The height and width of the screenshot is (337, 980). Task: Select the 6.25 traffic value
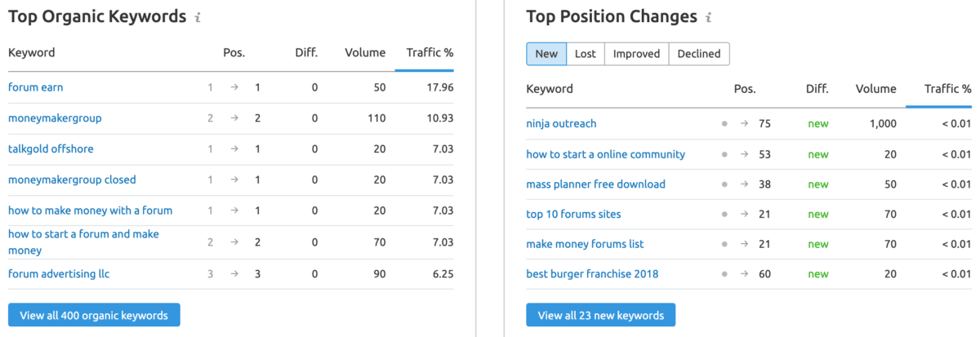442,274
